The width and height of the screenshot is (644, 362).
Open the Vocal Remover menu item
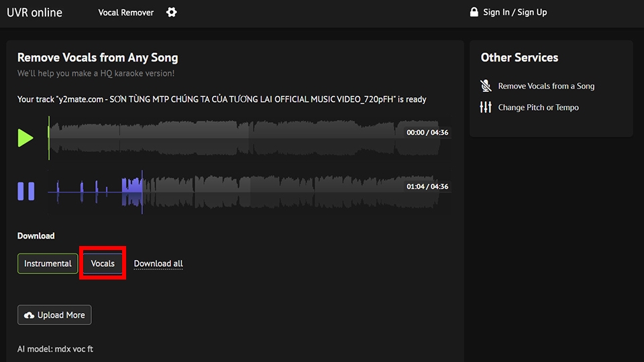click(126, 13)
